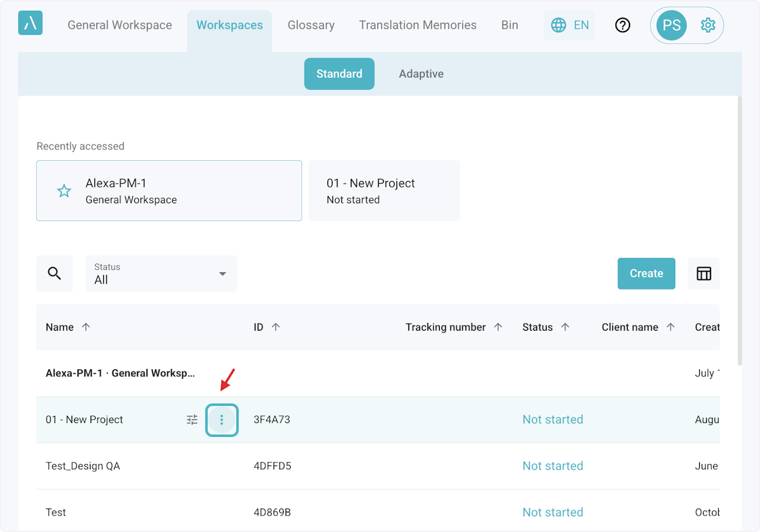Image resolution: width=760 pixels, height=532 pixels.
Task: Switch to the Adaptive view
Action: pos(421,74)
